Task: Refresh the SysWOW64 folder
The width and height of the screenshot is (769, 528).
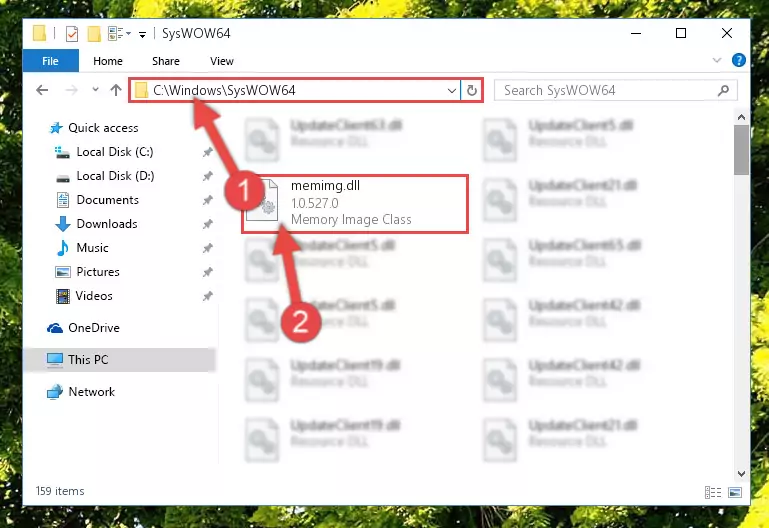Action: pos(472,91)
